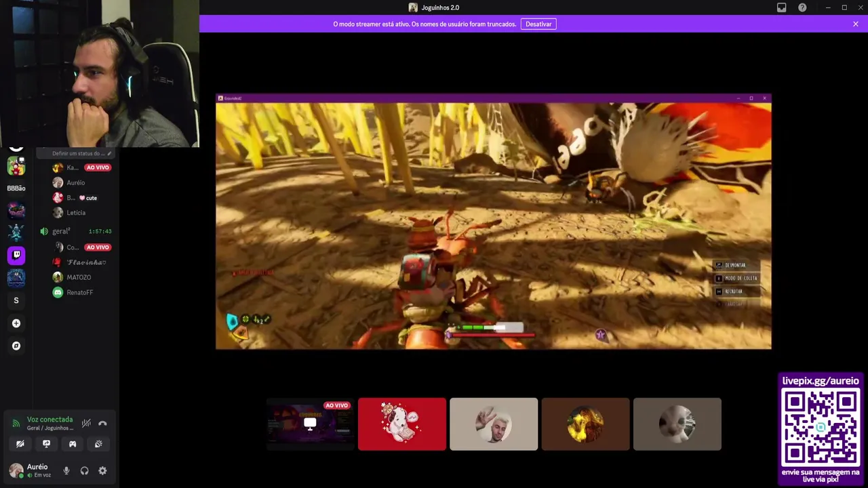This screenshot has width=868, height=488.
Task: Click the Auréio avatar in user panel
Action: click(16, 470)
